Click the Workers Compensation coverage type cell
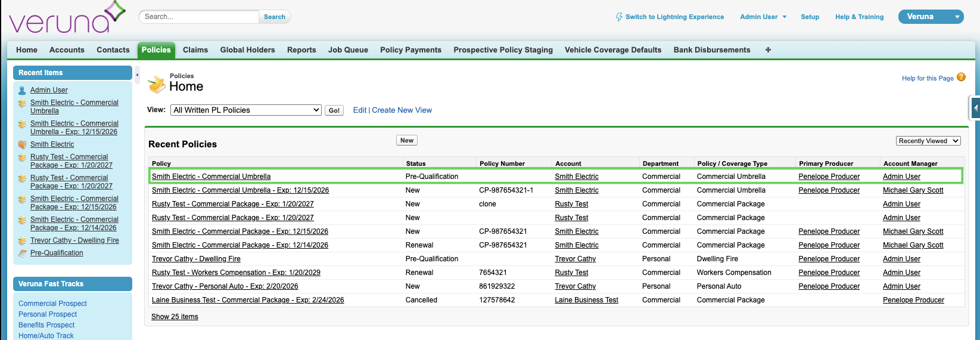Viewport: 980px width, 340px height. (734, 273)
